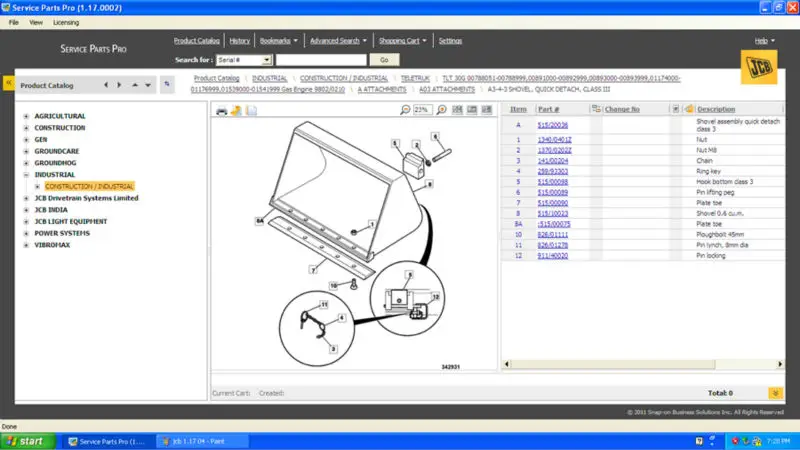This screenshot has width=800, height=450.
Task: Open the Help dropdown menu
Action: pyautogui.click(x=764, y=41)
